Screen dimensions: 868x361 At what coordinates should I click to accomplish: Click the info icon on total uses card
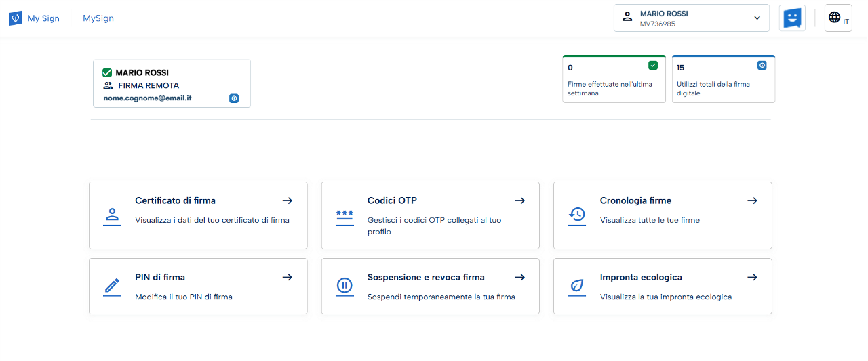762,66
